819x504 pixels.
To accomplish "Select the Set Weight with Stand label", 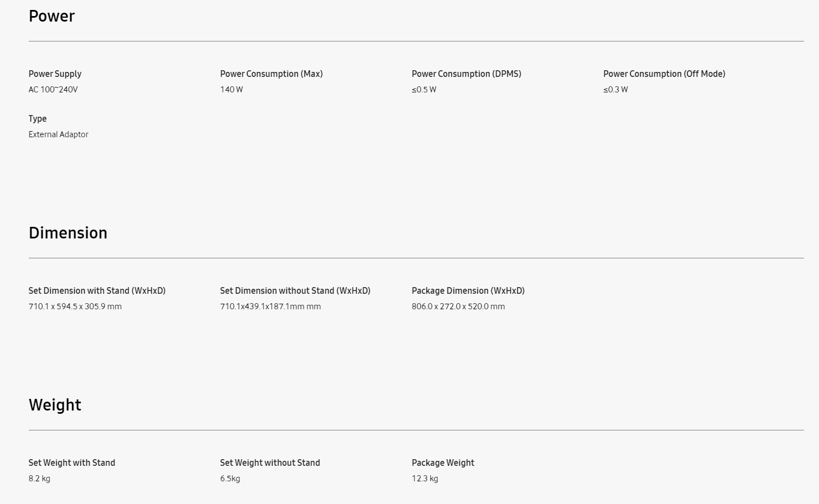I will point(72,463).
